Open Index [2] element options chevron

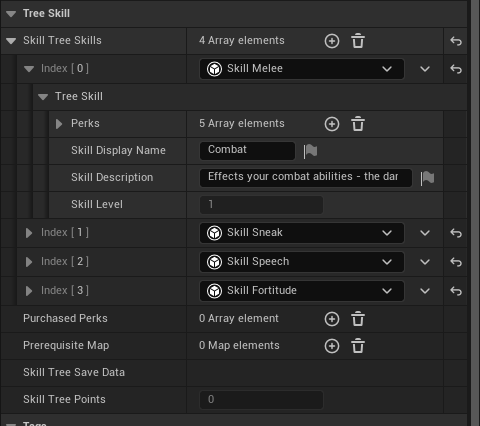point(425,262)
